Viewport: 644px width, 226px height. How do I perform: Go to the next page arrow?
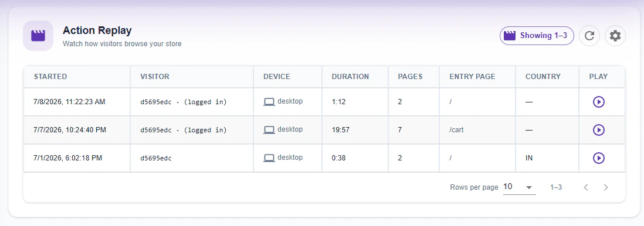[605, 187]
